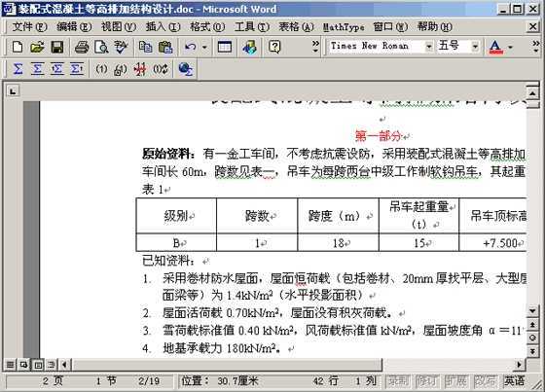Switch to Normal view
This screenshot has width=545, height=392.
[x=10, y=365]
